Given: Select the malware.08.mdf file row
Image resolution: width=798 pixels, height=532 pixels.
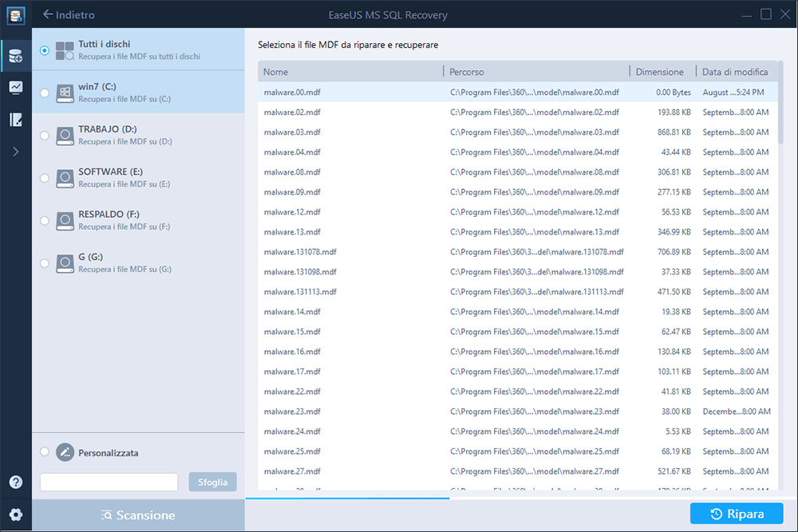Looking at the screenshot, I should coord(518,172).
